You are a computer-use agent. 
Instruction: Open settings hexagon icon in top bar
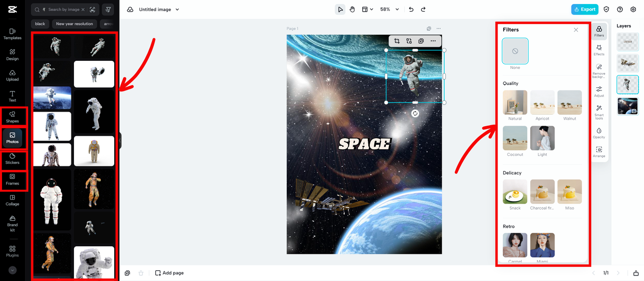point(633,9)
